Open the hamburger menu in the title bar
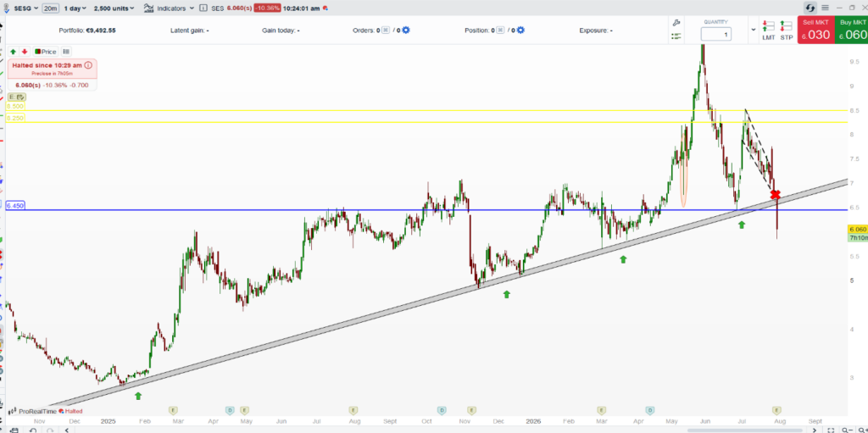The image size is (868, 433). click(825, 8)
